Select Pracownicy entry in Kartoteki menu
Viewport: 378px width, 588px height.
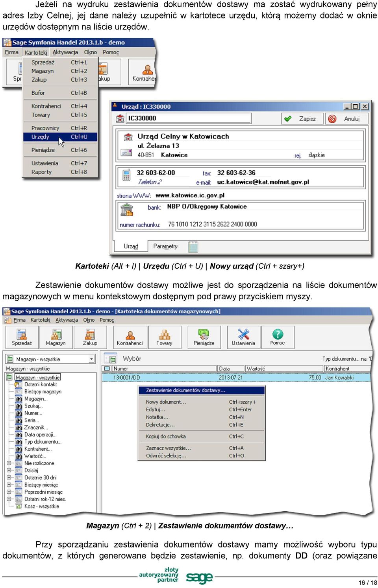coord(60,128)
